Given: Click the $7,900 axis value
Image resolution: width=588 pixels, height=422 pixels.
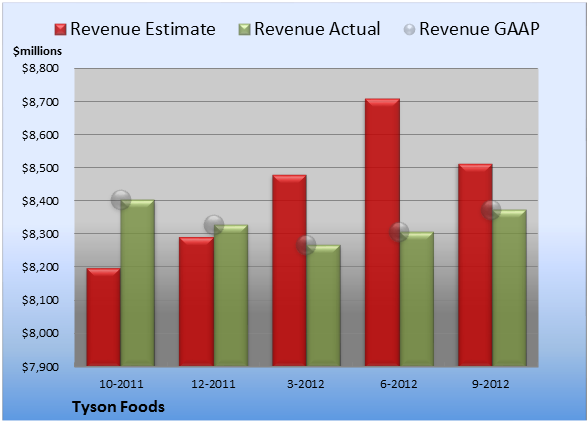Looking at the screenshot, I should click(x=40, y=366).
